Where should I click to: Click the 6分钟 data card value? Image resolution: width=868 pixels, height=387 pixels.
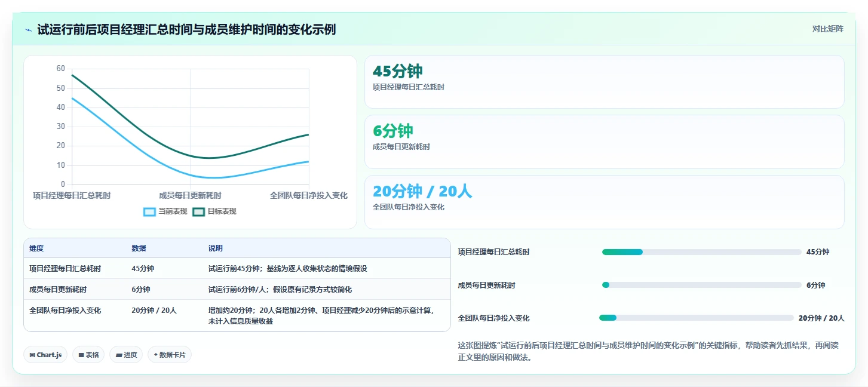pos(393,130)
